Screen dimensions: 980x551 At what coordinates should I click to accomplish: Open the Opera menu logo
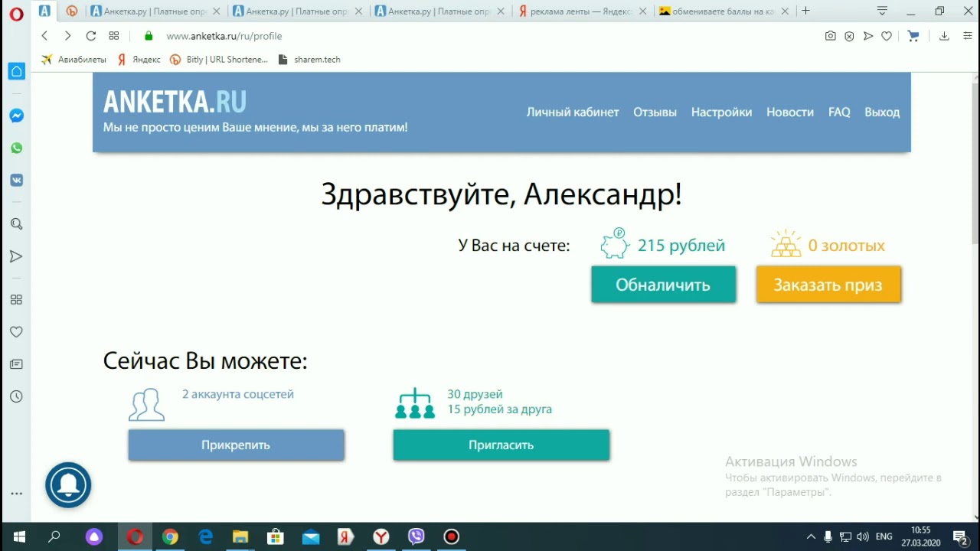coord(16,13)
